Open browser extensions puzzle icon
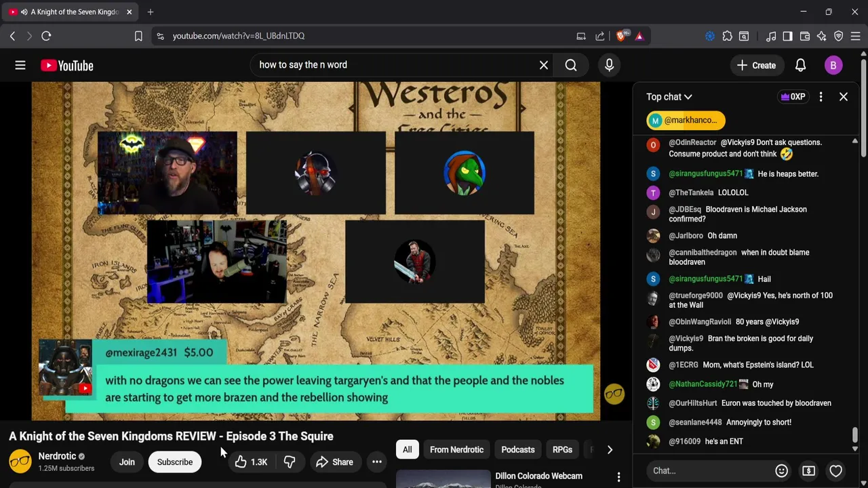Screen dimensions: 868x488 pyautogui.click(x=727, y=36)
